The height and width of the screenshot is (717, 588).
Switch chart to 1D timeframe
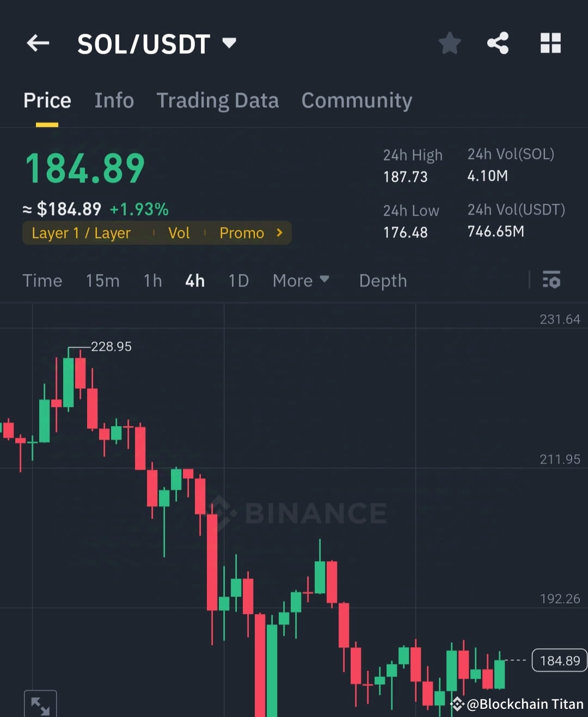238,280
